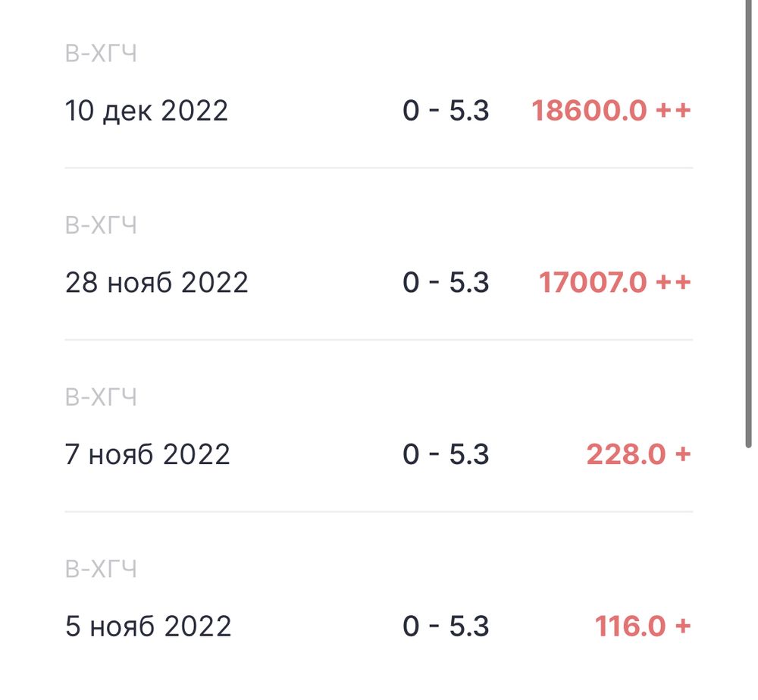Click the ++ flag beside 17007.0
The image size is (758, 700).
pyautogui.click(x=673, y=283)
